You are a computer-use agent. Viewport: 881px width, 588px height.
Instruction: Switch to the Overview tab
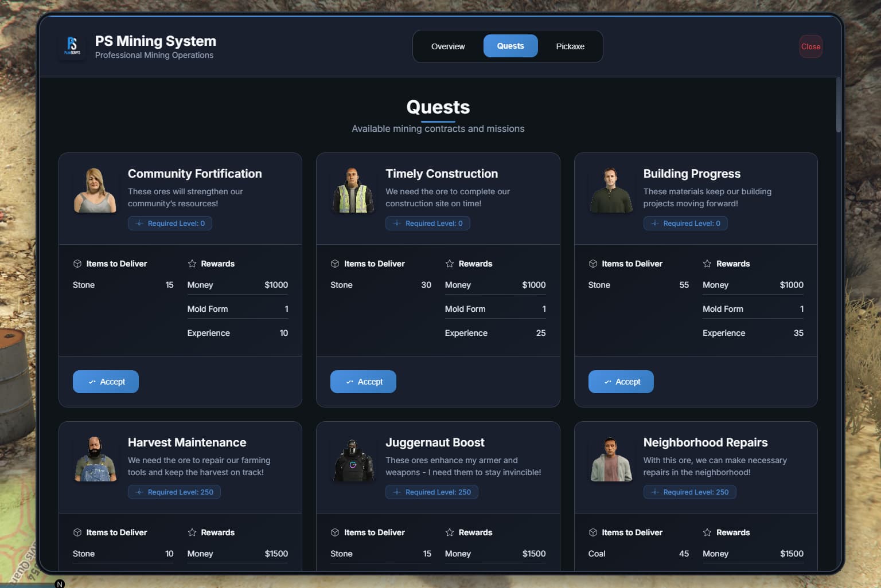click(x=448, y=46)
